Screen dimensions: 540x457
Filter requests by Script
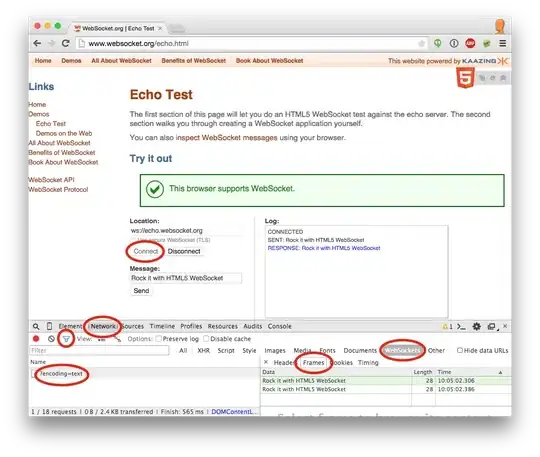(226, 351)
